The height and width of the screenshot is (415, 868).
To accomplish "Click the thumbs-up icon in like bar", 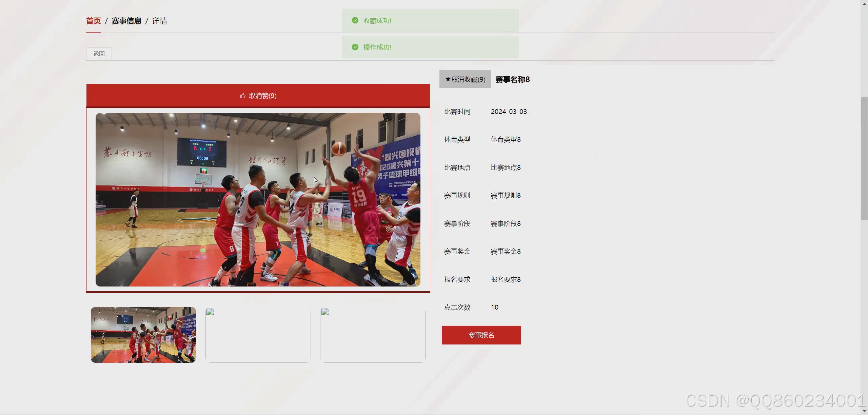I will coord(243,96).
